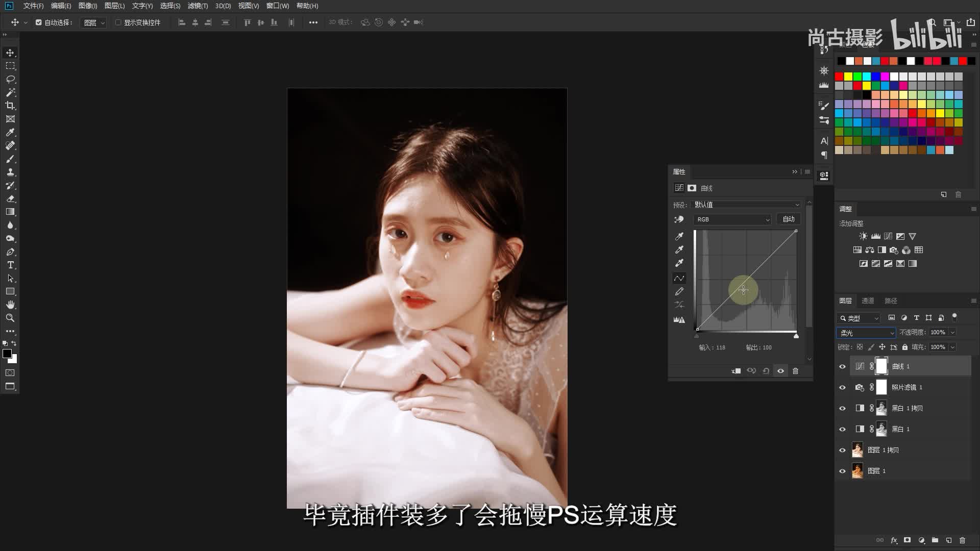Viewport: 980px width, 551px height.
Task: Select the Zoom tool
Action: click(x=10, y=318)
